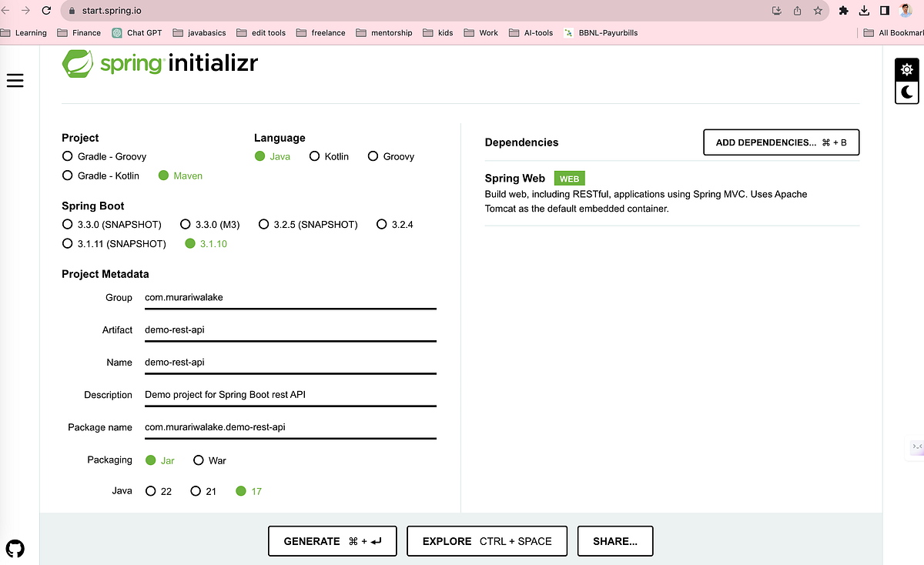
Task: Open the hamburger sidebar menu
Action: [x=15, y=80]
